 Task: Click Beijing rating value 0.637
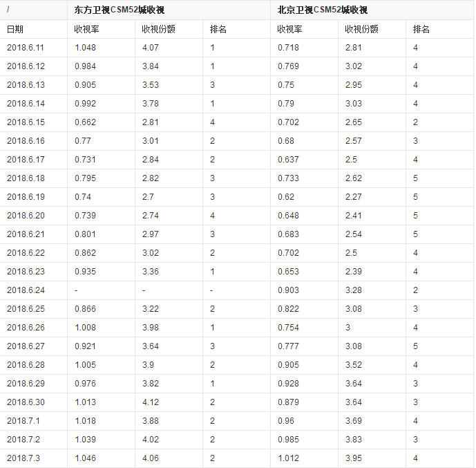pos(288,160)
